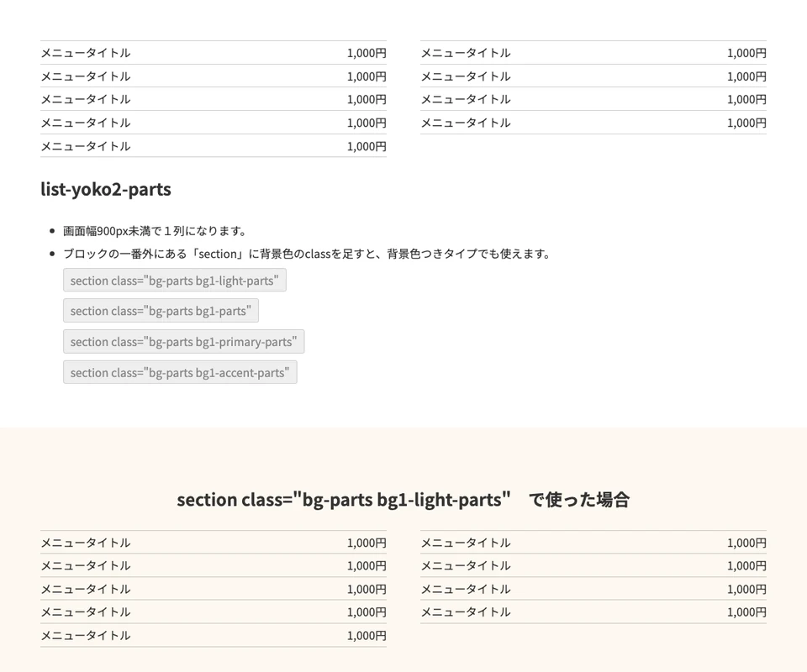Image resolution: width=807 pixels, height=672 pixels.
Task: Click the first 1,000円 price in top-right list
Action: tap(746, 53)
